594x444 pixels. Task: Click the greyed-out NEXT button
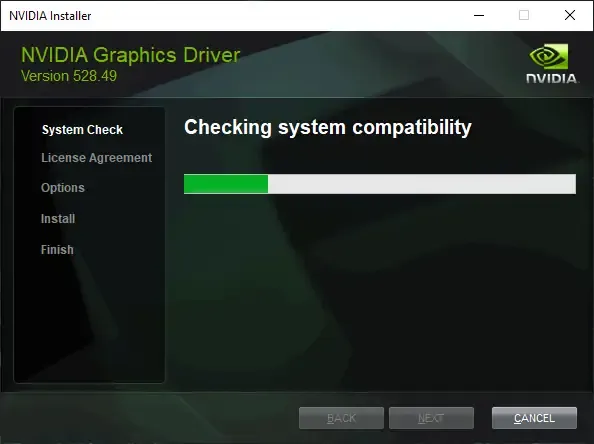[431, 418]
